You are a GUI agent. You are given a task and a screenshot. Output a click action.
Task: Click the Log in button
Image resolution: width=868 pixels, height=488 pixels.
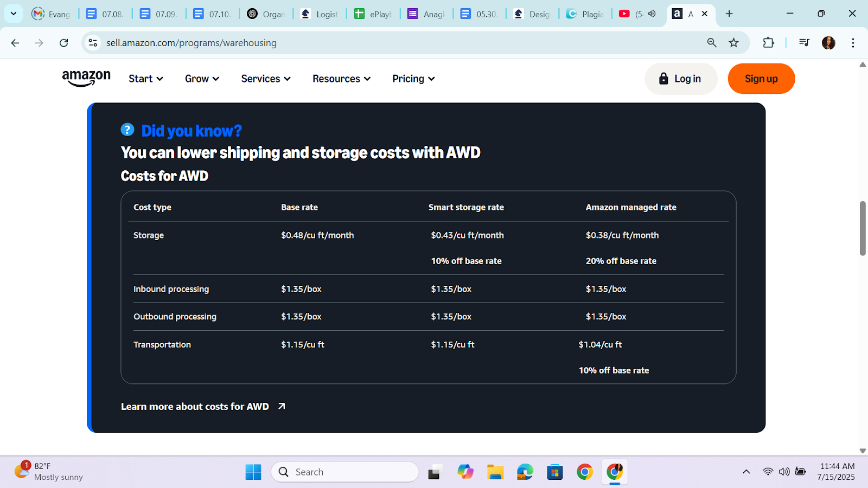(681, 79)
